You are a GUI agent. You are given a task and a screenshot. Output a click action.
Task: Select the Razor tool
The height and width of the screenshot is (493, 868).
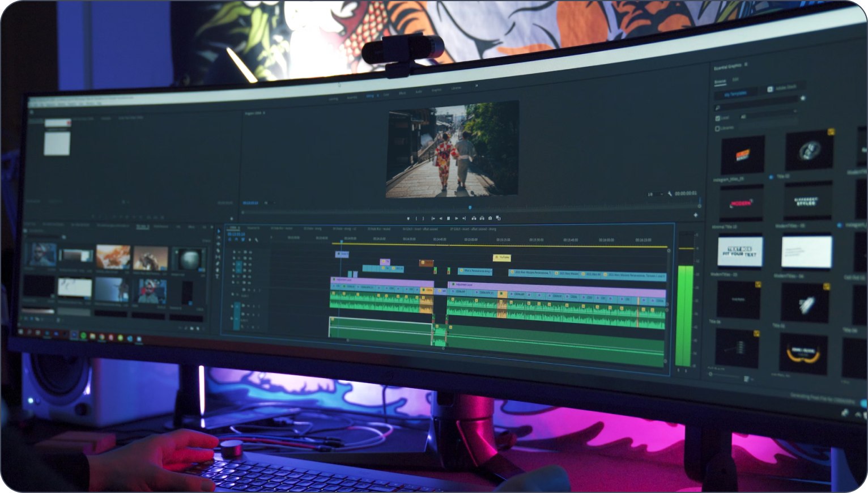(218, 250)
